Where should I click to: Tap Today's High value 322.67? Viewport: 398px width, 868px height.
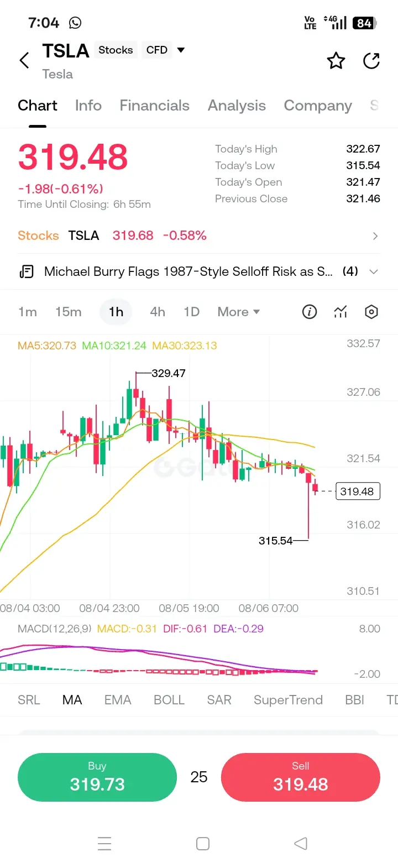pyautogui.click(x=363, y=149)
